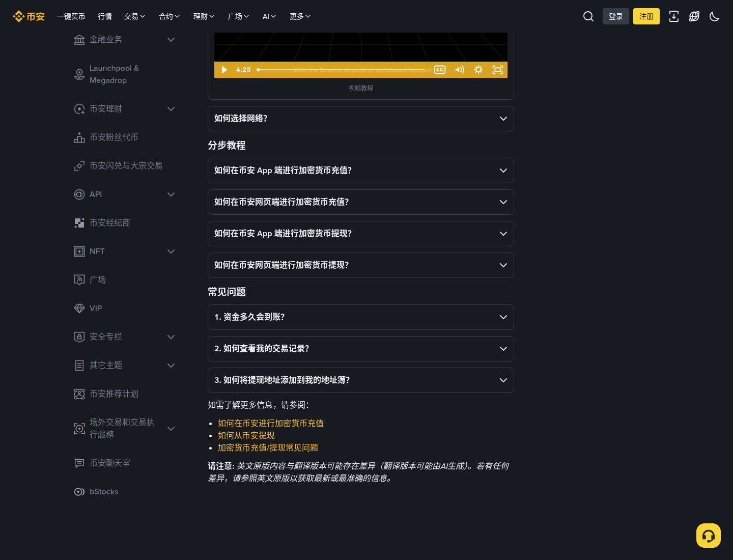Click the bStocks sidebar icon
The height and width of the screenshot is (560, 733).
coord(79,492)
